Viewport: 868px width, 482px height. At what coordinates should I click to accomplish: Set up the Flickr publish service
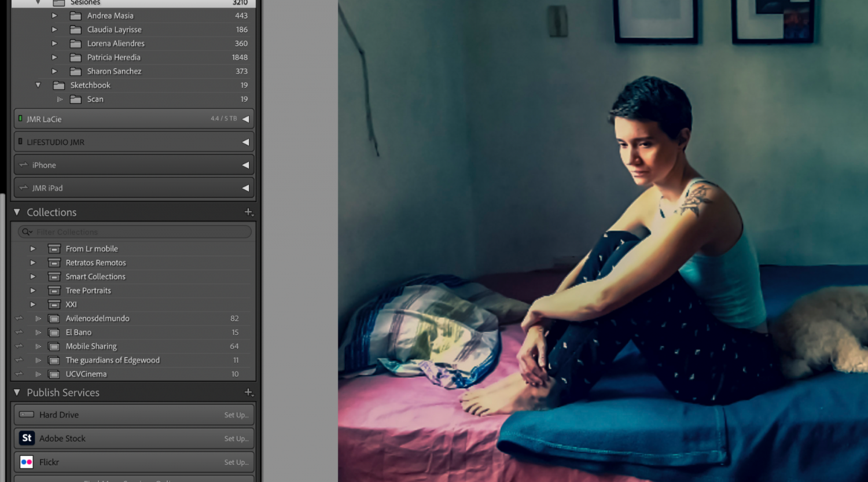click(237, 462)
